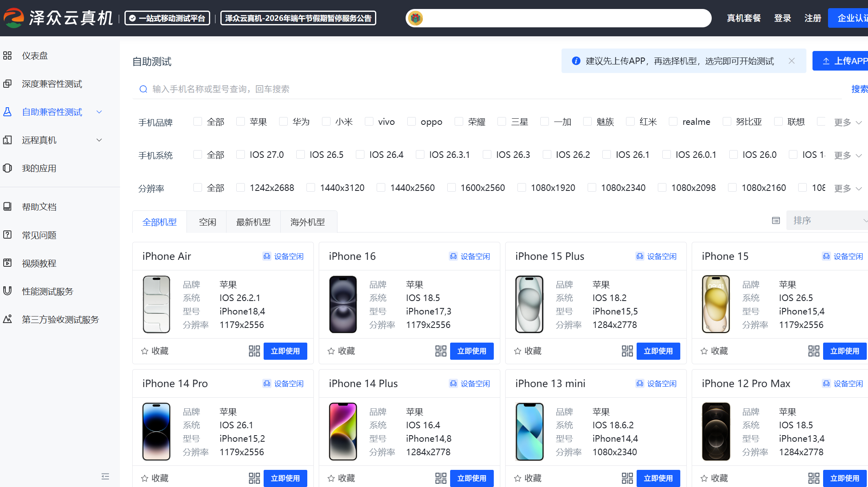Image resolution: width=868 pixels, height=487 pixels.
Task: Check the 苹果 brand checkbox
Action: [241, 122]
